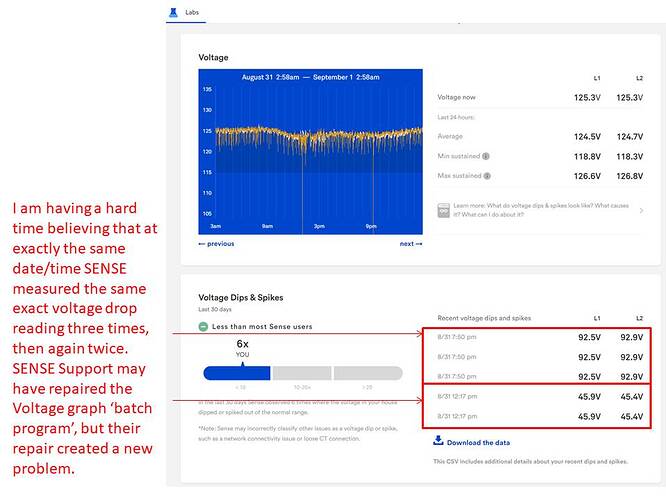Click the right gray >20 bar segment
This screenshot has width=666, height=500.
368,373
